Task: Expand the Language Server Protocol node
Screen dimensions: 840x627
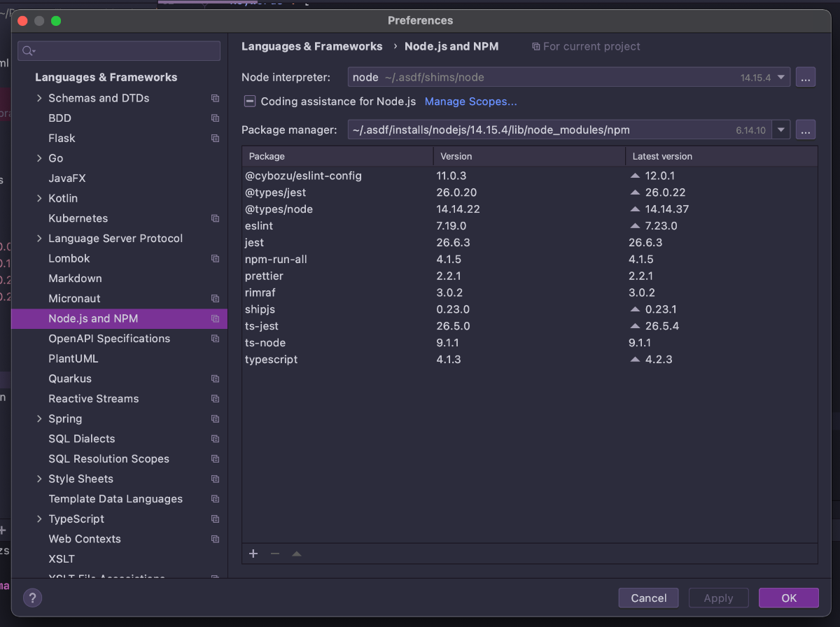Action: 39,239
